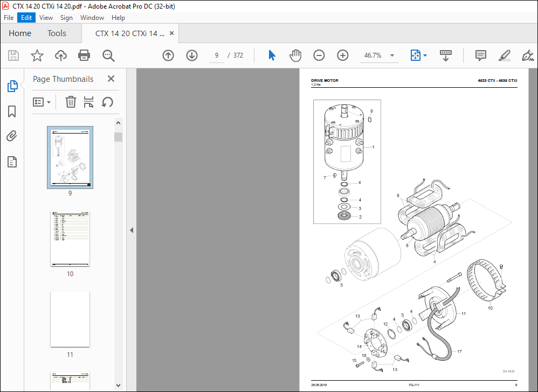
Task: Collapse the navigation pane arrow
Action: coord(132,230)
